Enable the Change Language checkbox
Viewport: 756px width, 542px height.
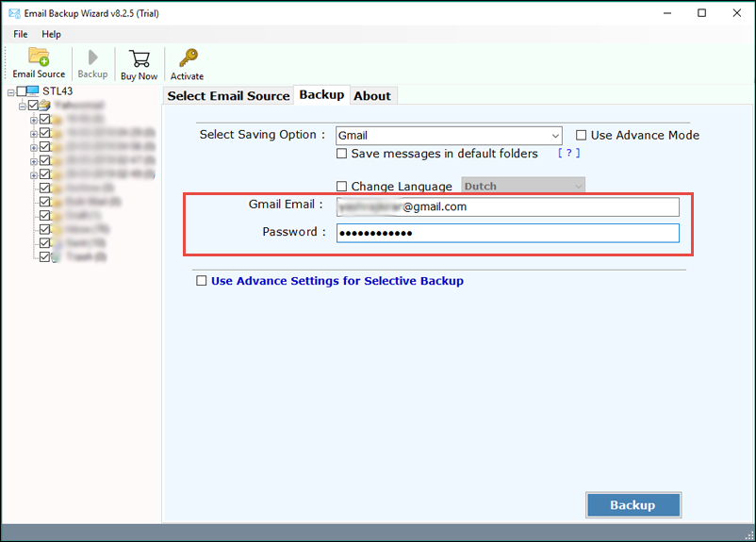tap(342, 186)
